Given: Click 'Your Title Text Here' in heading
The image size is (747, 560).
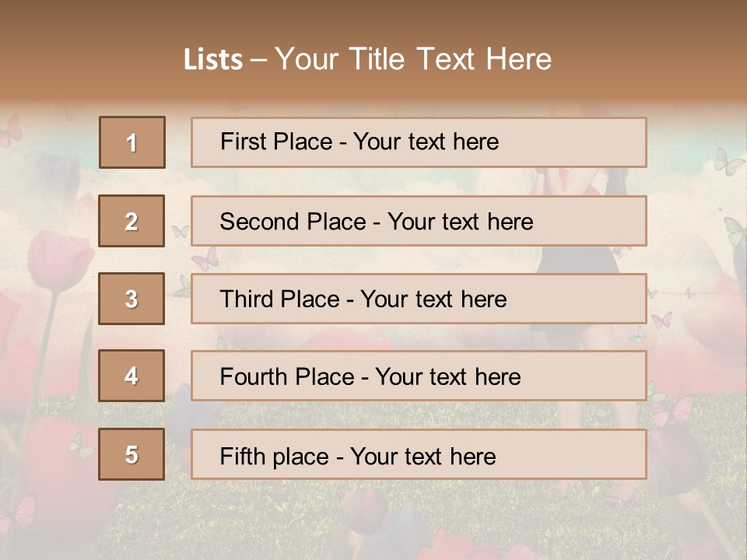Looking at the screenshot, I should [413, 60].
